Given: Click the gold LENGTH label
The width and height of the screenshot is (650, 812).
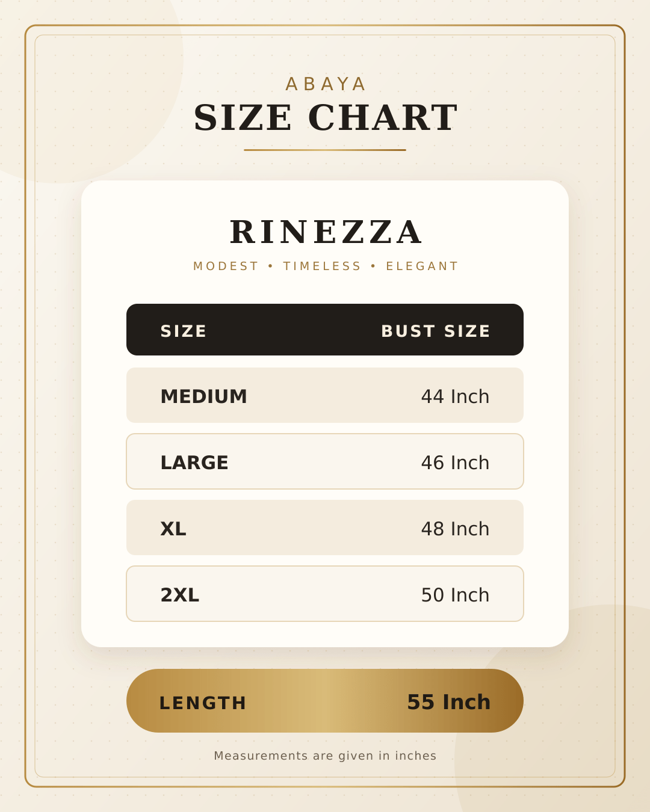Looking at the screenshot, I should [203, 703].
